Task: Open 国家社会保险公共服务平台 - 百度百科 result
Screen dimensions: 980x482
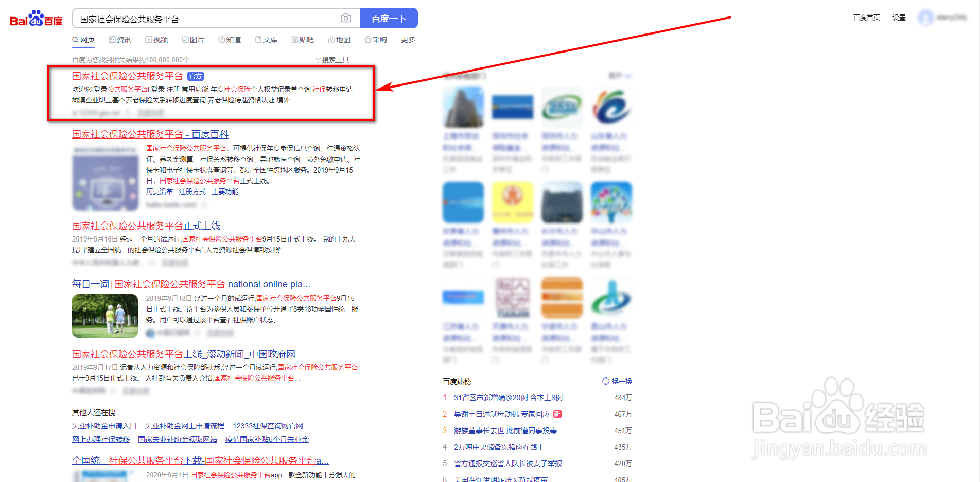Action: tap(150, 134)
